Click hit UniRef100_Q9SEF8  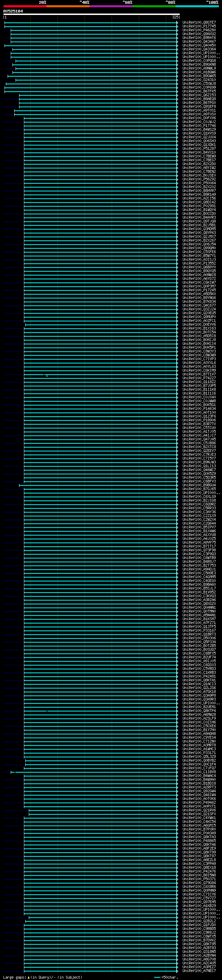199,106
